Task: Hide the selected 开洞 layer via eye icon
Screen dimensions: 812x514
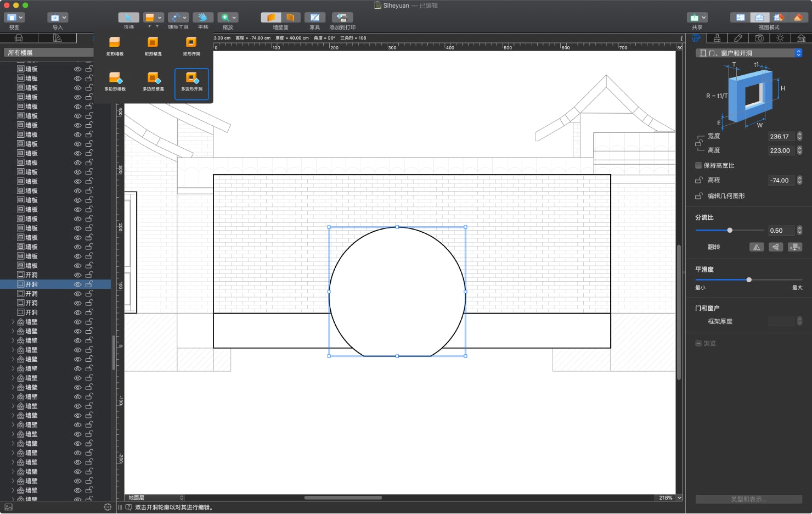Action: coord(78,284)
